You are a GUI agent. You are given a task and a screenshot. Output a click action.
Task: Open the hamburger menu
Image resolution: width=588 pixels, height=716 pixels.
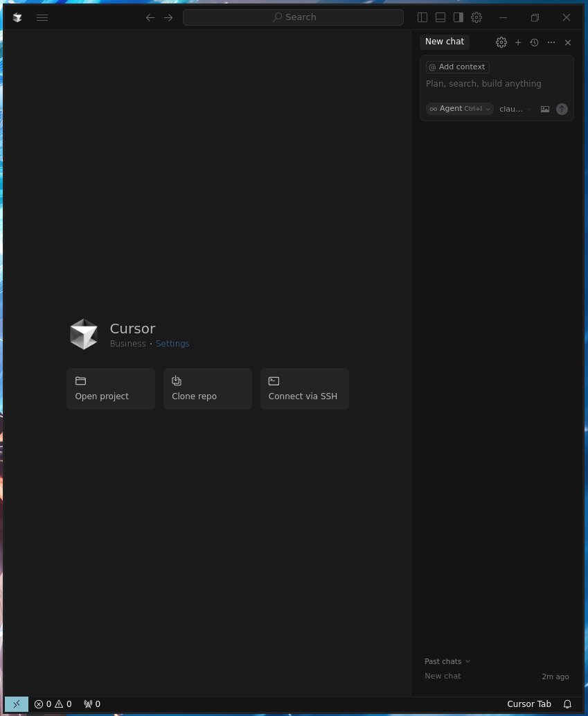coord(42,17)
